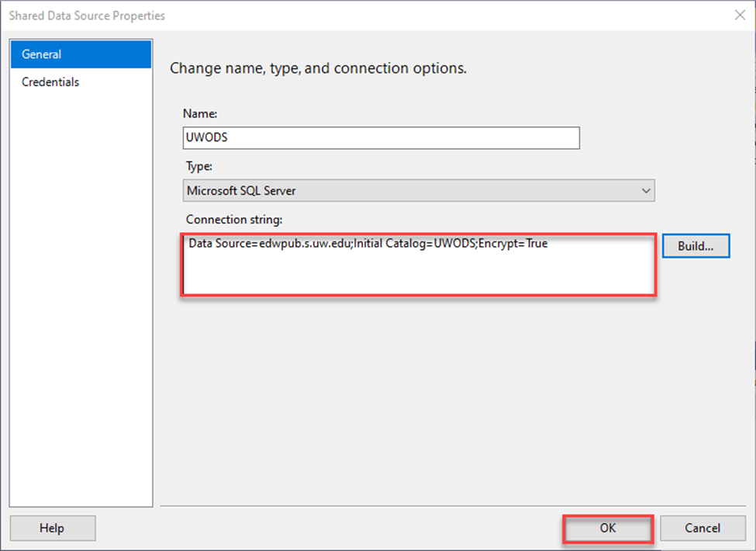Click the "Change name, type, and connection options" heading
This screenshot has height=551, width=756.
pyautogui.click(x=318, y=68)
